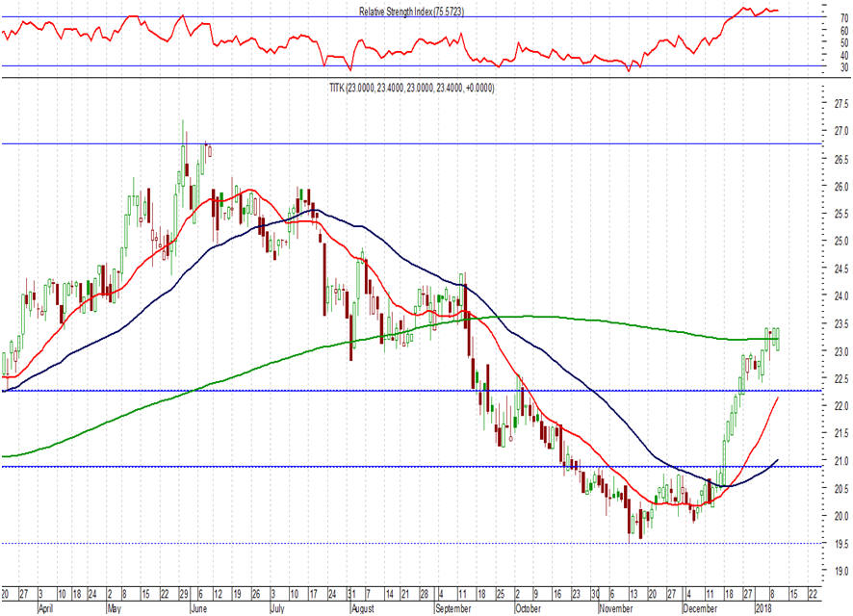Click the August month label

pos(363,609)
